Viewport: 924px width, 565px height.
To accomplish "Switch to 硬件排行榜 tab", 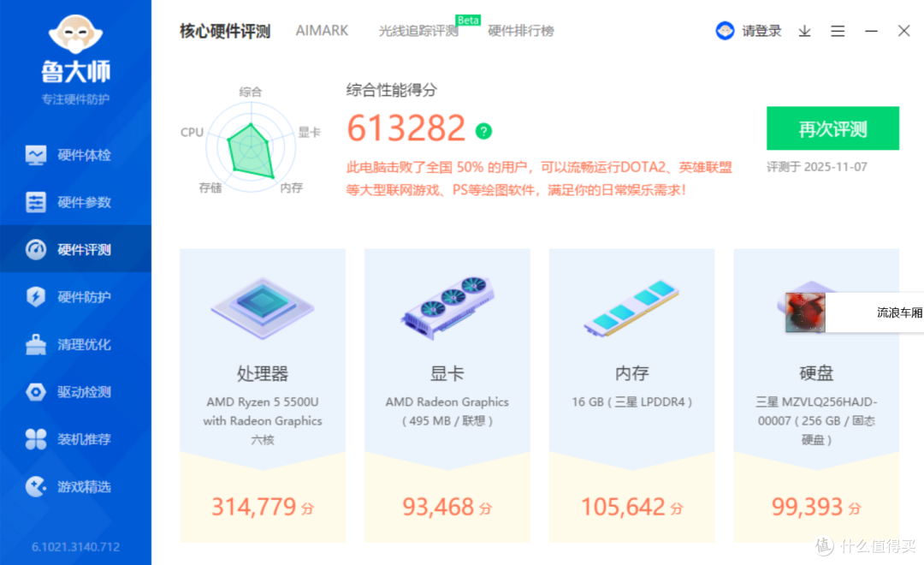I will click(521, 31).
